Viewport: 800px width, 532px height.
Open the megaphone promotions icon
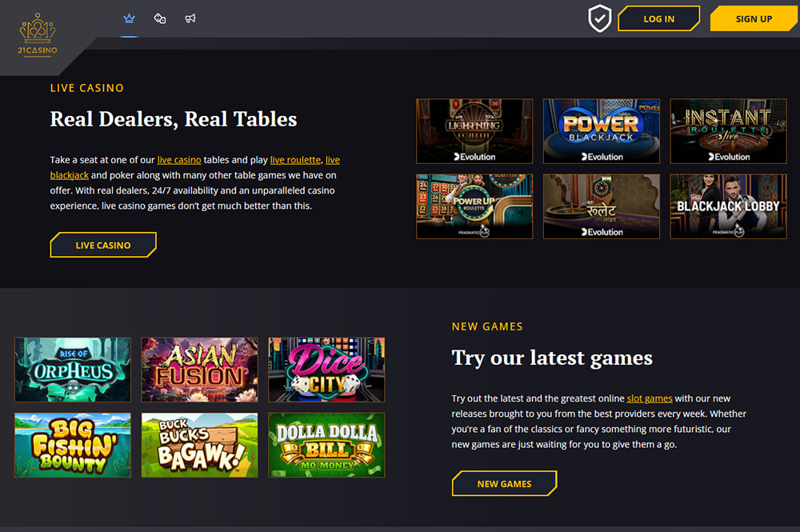coord(190,19)
